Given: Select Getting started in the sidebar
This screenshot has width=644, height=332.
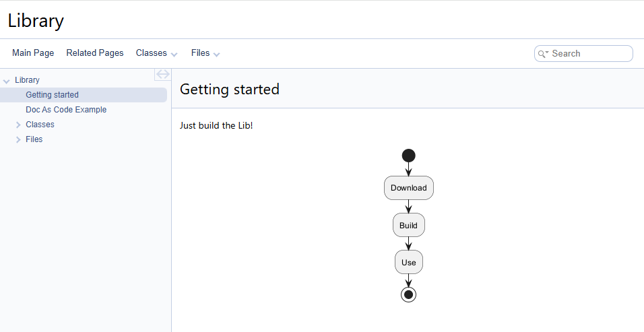Looking at the screenshot, I should (52, 95).
